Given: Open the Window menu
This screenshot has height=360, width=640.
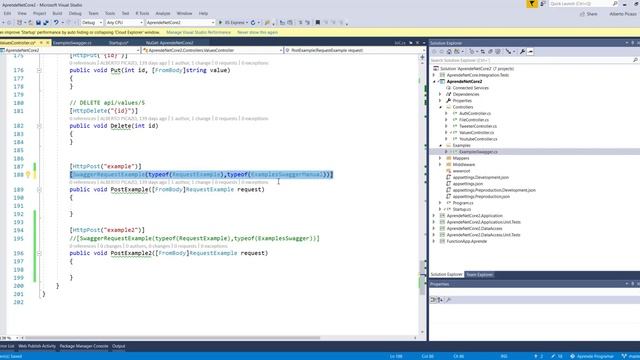Looking at the screenshot, I should (x=184, y=13).
